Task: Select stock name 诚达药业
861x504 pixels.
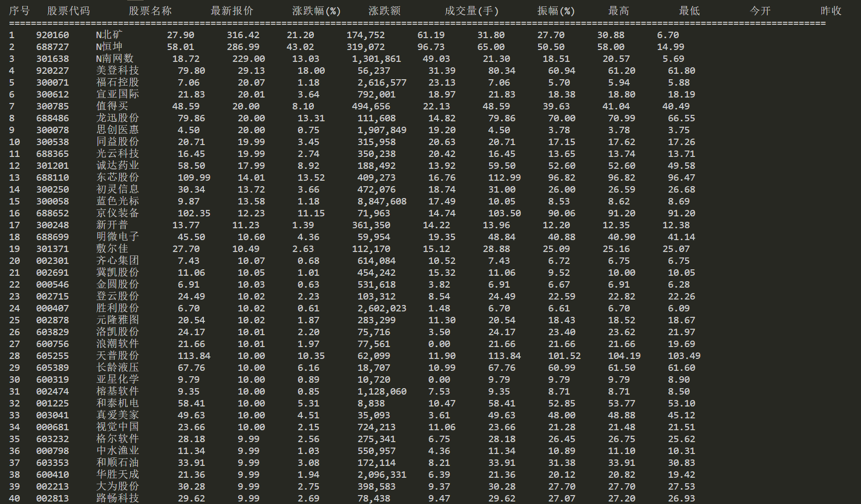Action: pyautogui.click(x=117, y=165)
